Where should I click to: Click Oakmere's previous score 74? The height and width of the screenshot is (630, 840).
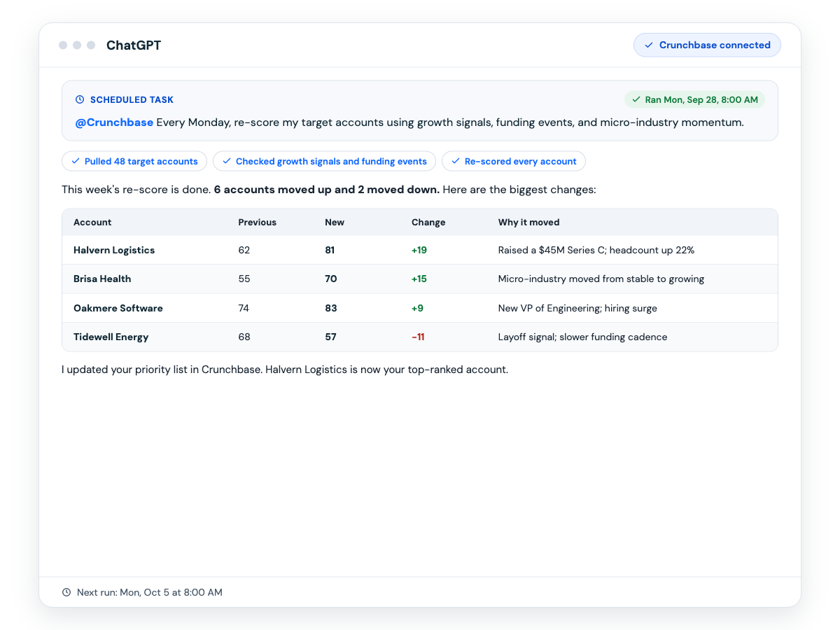coord(244,308)
